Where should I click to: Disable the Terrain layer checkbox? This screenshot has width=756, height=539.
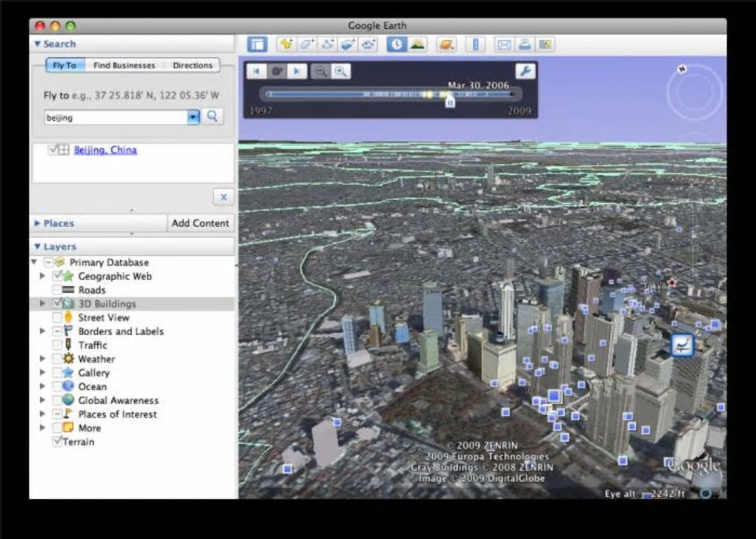point(58,442)
